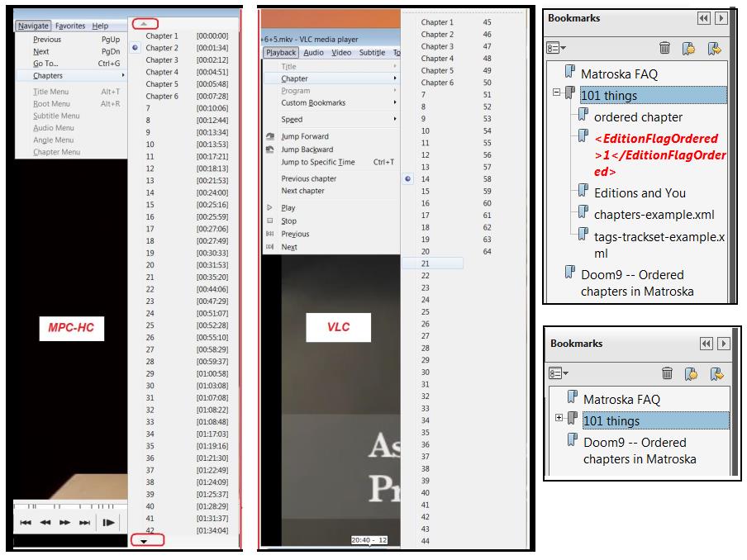This screenshot has height=560, width=747.
Task: Select Chapter 6 in MPC-HC chapter list
Action: [x=183, y=96]
